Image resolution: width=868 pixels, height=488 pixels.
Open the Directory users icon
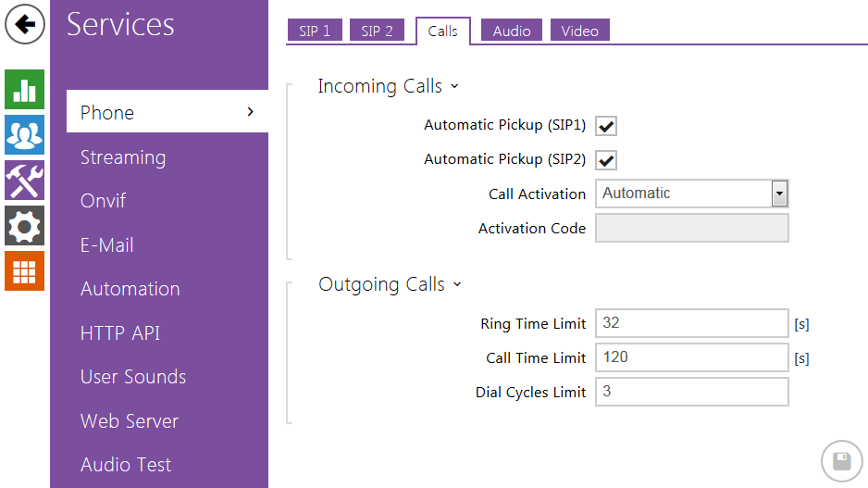pos(24,134)
